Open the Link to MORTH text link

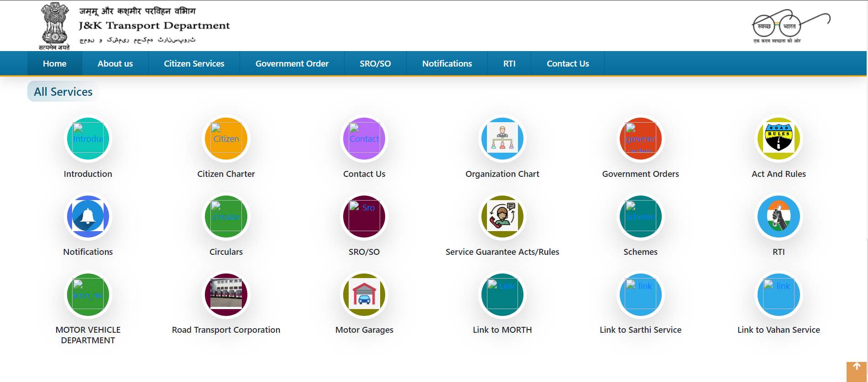click(502, 330)
